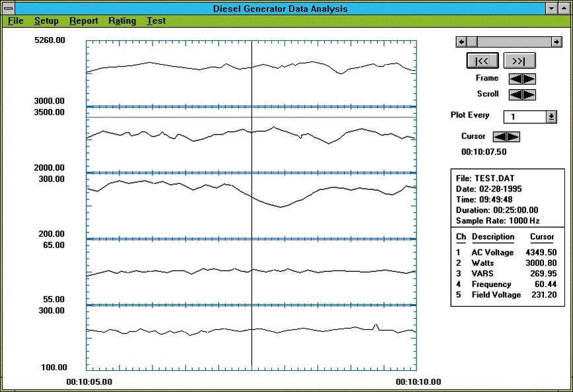573x392 pixels.
Task: Open the Report menu
Action: 84,20
